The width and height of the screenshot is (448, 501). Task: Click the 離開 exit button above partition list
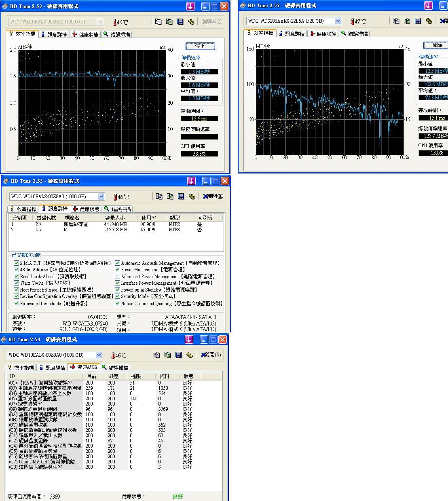point(213,197)
